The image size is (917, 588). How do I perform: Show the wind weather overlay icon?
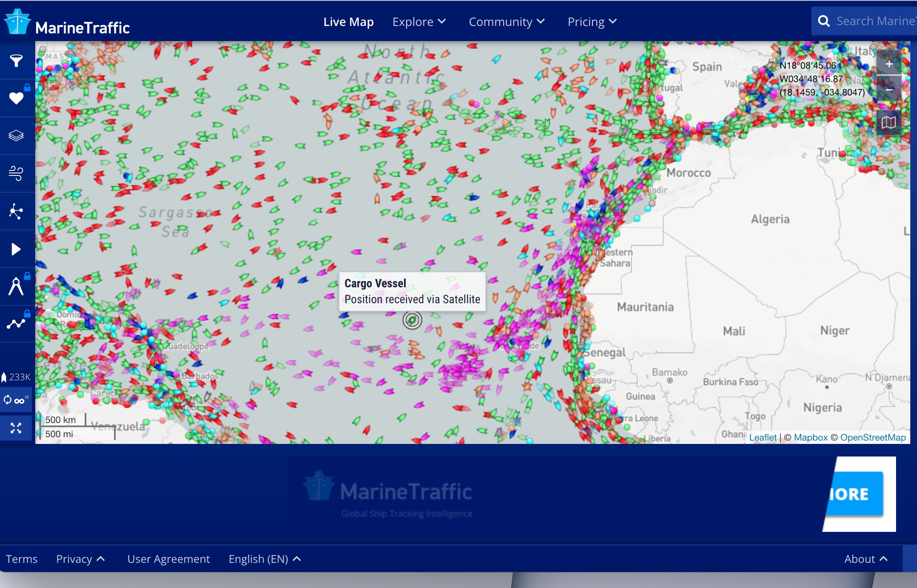click(16, 173)
